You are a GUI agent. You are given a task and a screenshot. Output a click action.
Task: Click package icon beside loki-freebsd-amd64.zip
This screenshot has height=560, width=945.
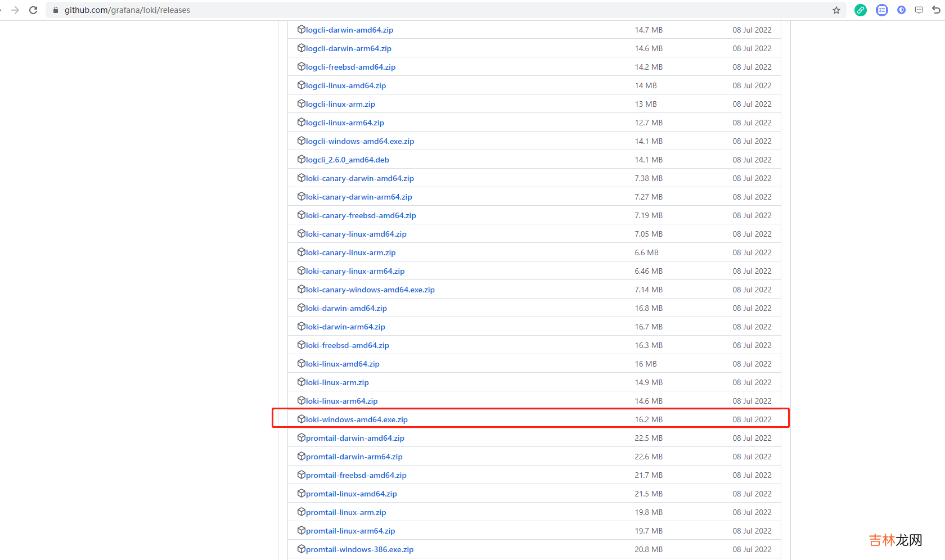pos(301,345)
